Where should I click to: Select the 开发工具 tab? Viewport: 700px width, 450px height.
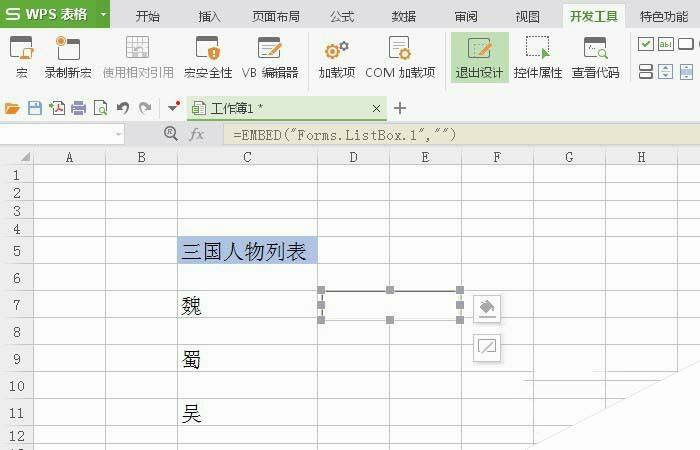(594, 16)
